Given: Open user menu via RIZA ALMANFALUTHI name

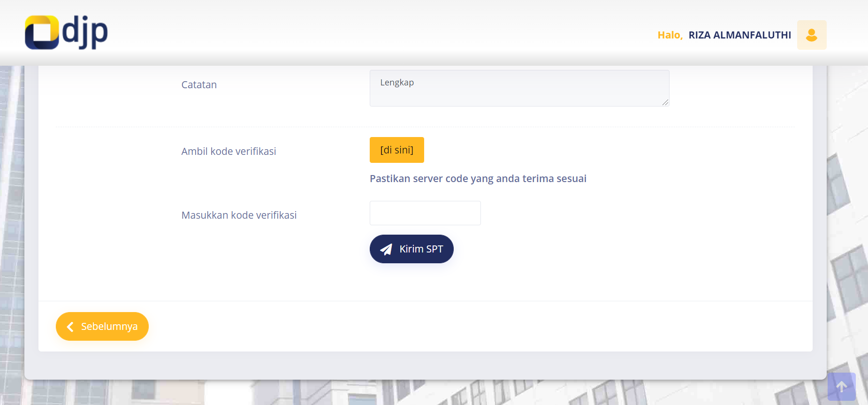Looking at the screenshot, I should 739,35.
